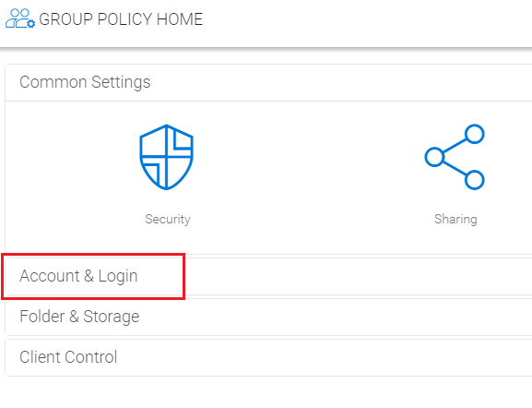Click the Security text label

(168, 220)
